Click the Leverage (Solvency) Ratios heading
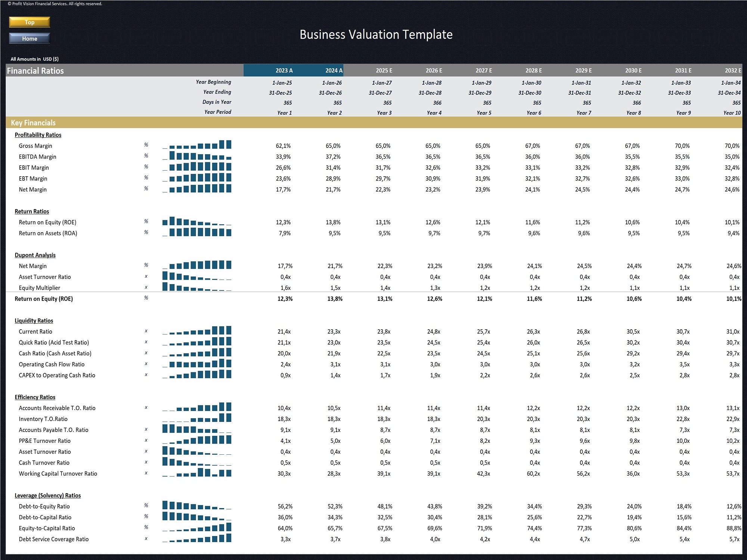This screenshot has width=747, height=560. coord(47,495)
